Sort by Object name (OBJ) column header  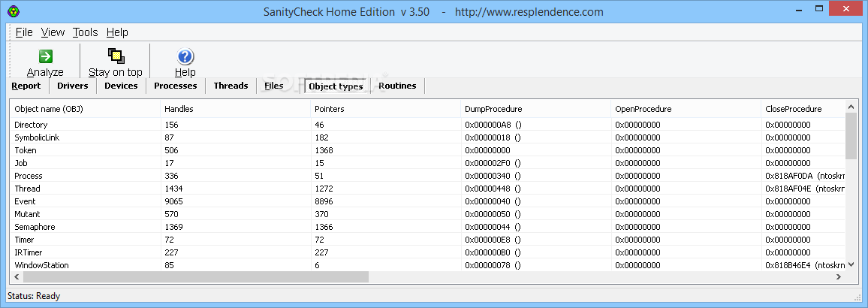coord(85,109)
